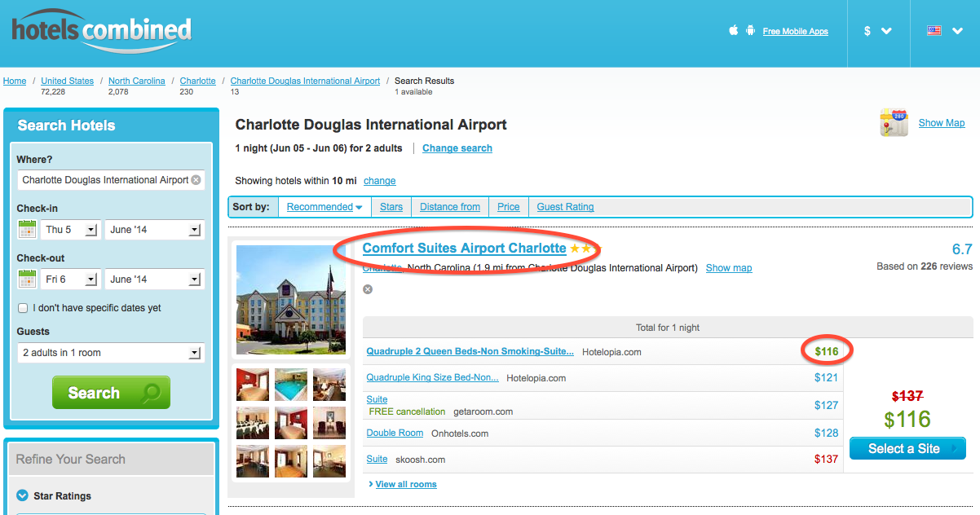Open the Double Room offer
This screenshot has width=980, height=515.
tap(395, 434)
